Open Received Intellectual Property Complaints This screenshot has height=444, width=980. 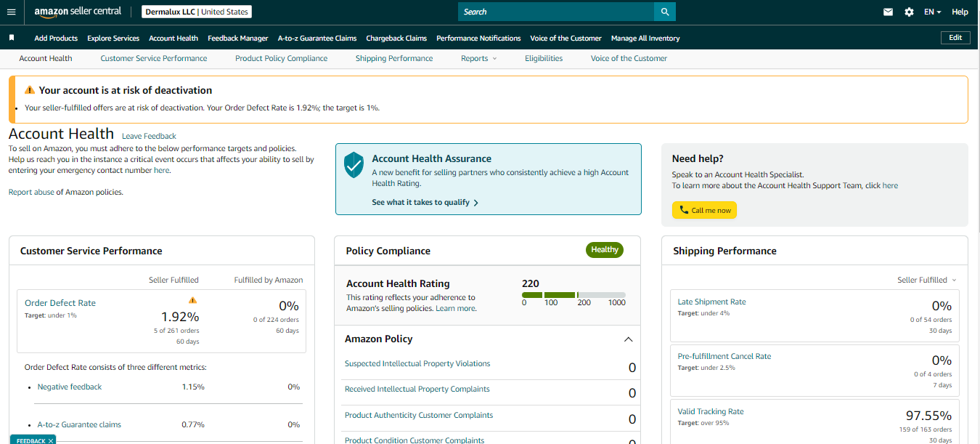[x=417, y=389]
